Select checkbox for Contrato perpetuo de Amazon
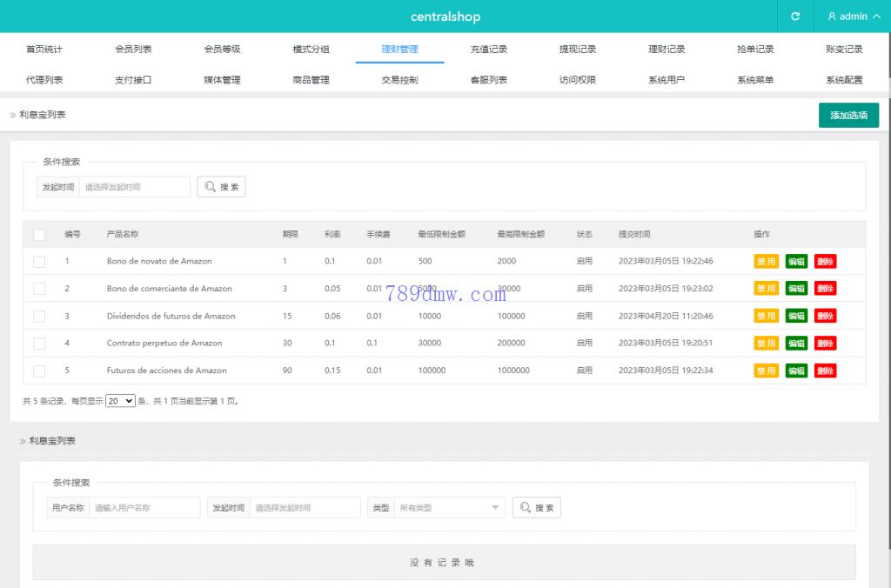 point(39,344)
